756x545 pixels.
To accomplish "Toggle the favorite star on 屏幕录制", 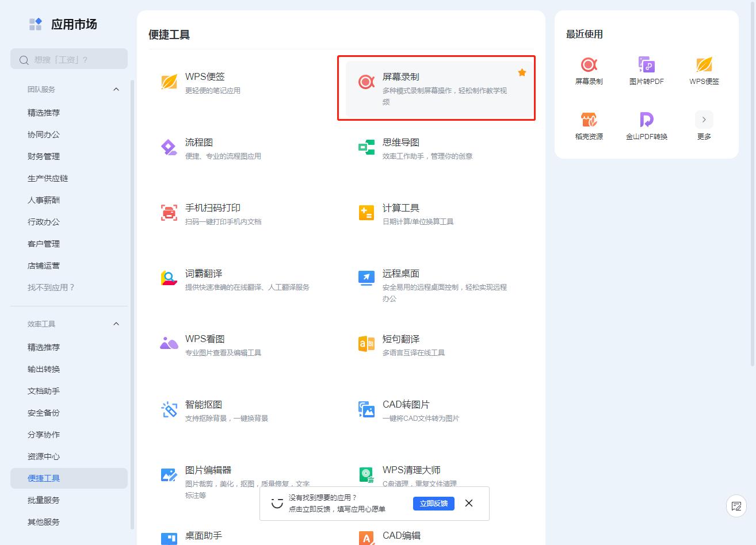I will click(x=522, y=72).
